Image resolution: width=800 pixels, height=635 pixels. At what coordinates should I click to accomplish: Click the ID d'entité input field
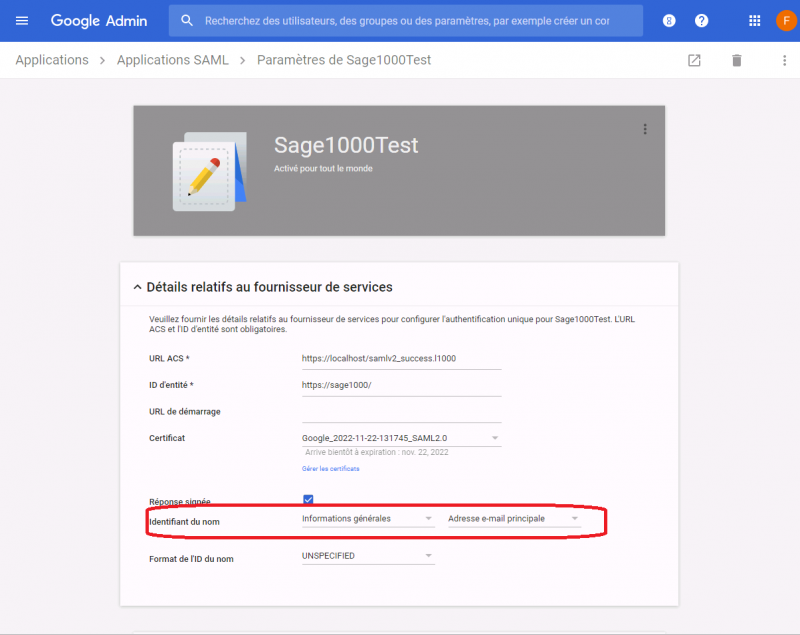click(x=402, y=386)
